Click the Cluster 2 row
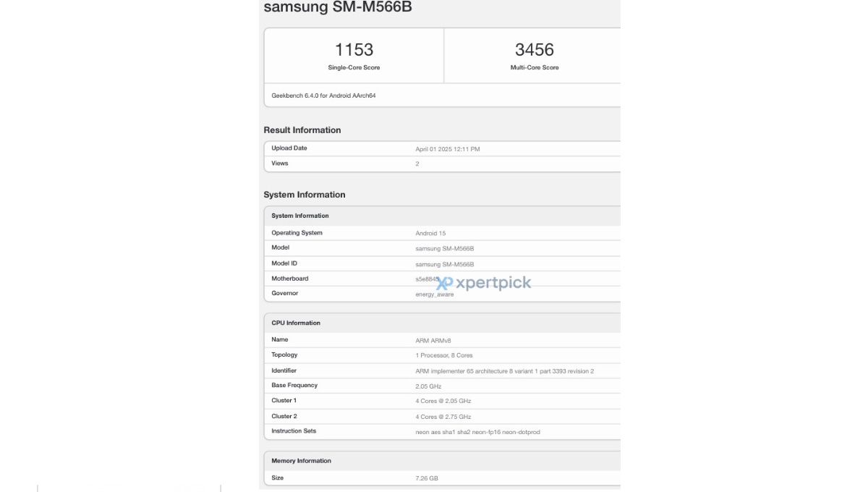The image size is (868, 492). [x=441, y=416]
